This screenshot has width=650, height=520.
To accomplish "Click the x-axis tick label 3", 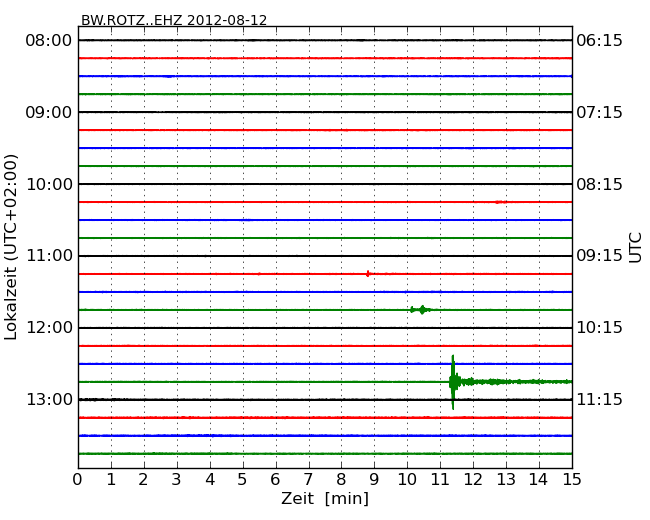I will coord(177,479).
